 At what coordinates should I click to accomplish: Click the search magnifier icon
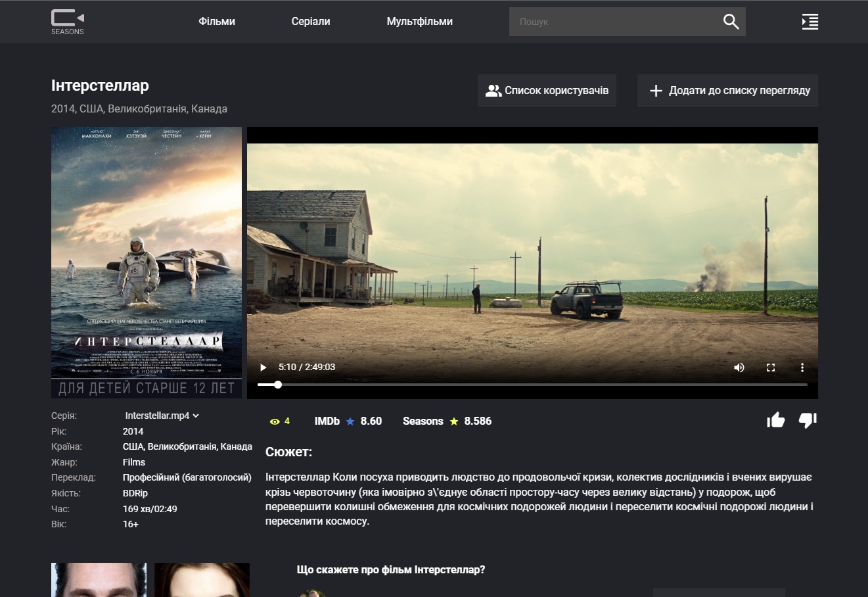coord(731,22)
